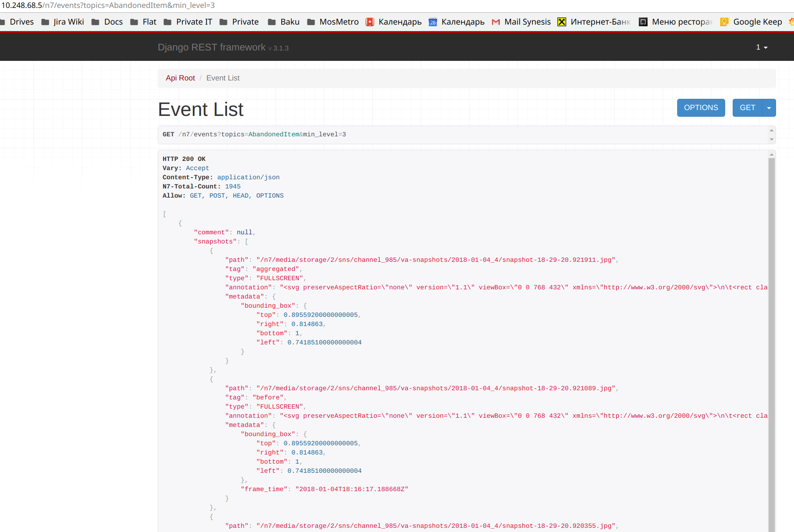This screenshot has height=532, width=794.
Task: Click the HTTP 200 OK status line
Action: click(184, 159)
